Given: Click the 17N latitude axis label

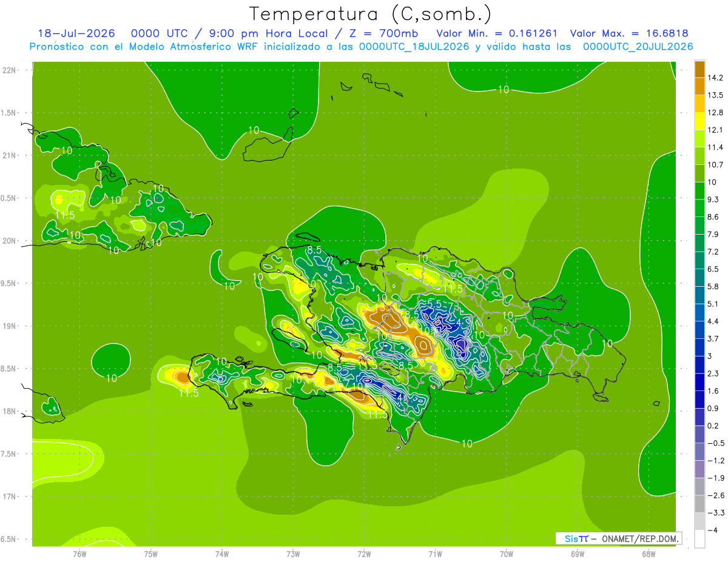Looking at the screenshot, I should click(x=9, y=497).
